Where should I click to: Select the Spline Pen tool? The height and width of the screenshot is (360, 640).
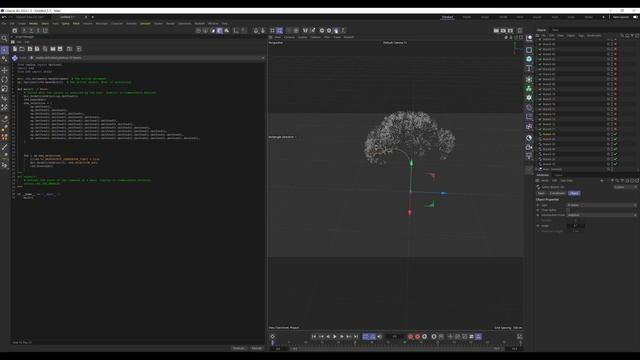click(4, 118)
